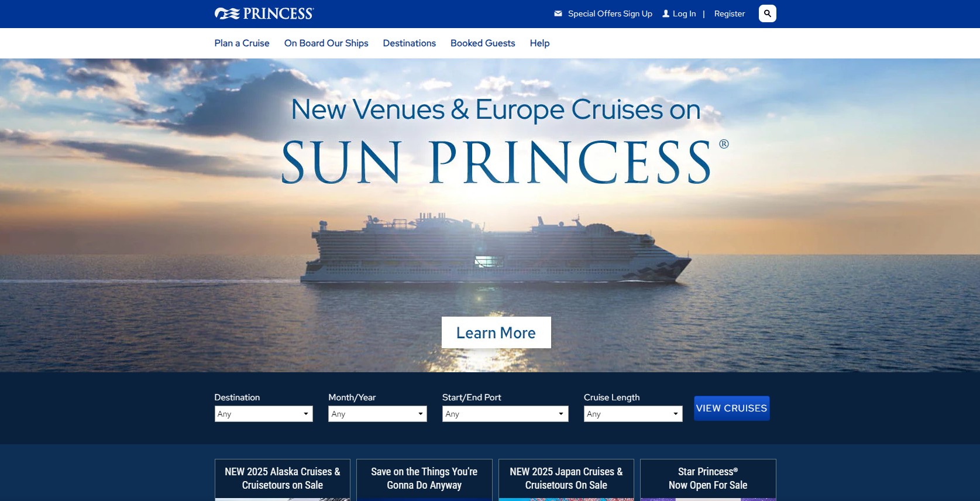This screenshot has width=980, height=501.
Task: Click the person icon beside Log In
Action: 666,13
